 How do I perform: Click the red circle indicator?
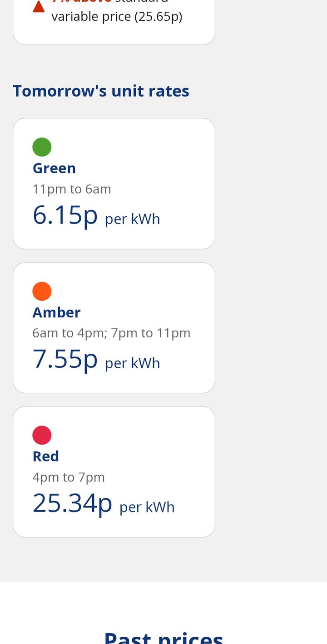tap(42, 435)
